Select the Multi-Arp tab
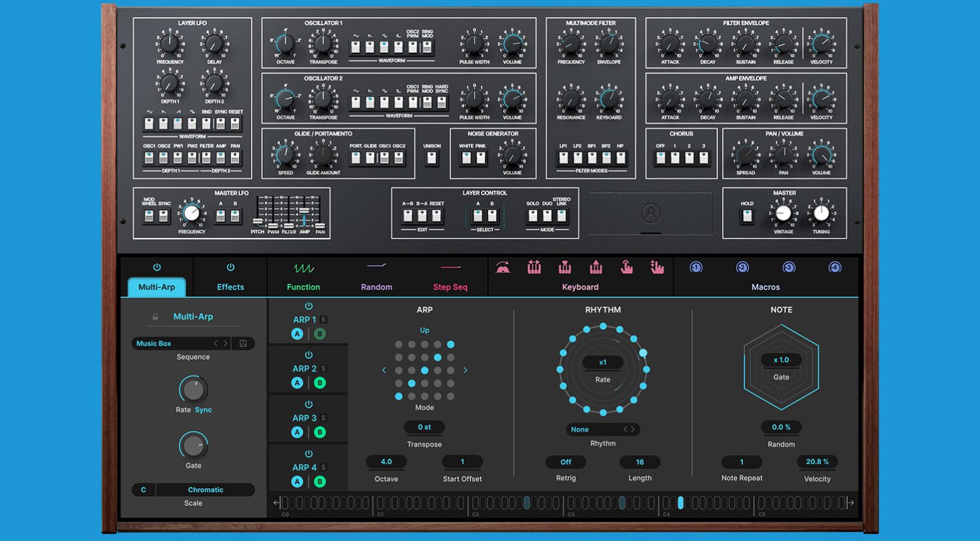980x541 pixels. click(156, 287)
